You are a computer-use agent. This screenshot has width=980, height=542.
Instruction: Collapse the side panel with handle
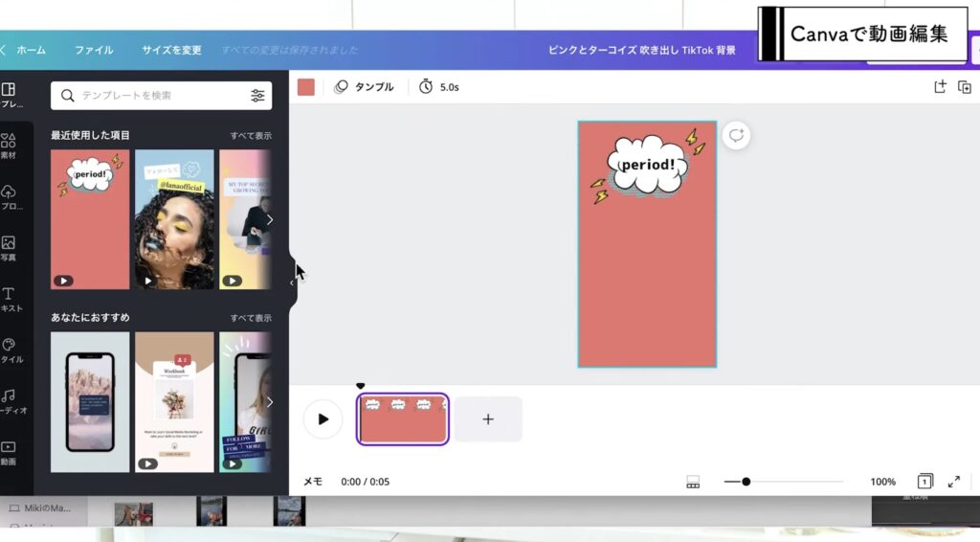293,282
